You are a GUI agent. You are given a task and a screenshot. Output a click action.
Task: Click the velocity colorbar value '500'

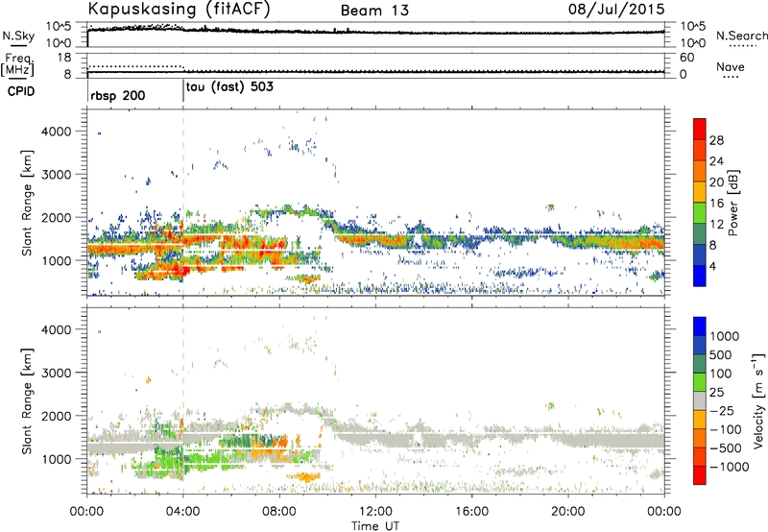tap(721, 354)
